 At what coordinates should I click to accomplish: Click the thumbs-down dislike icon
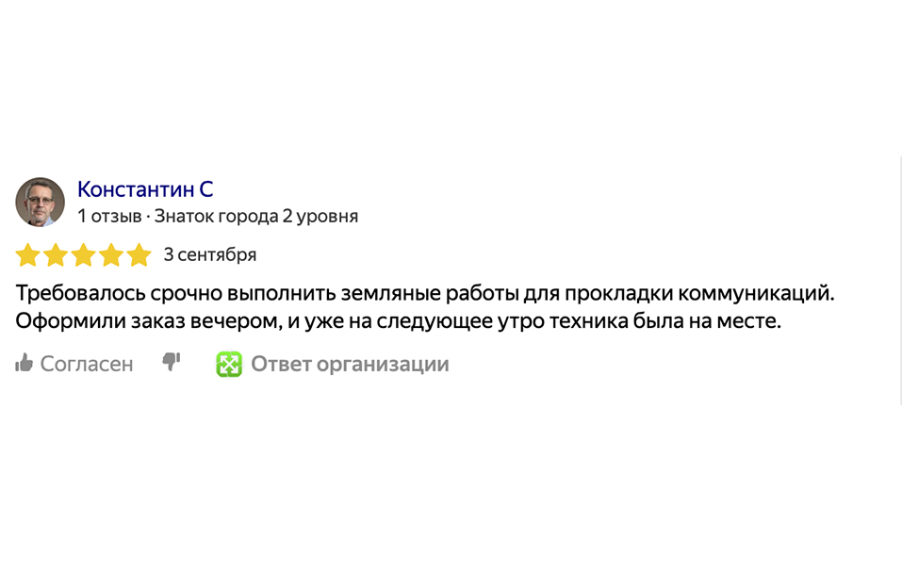pyautogui.click(x=172, y=362)
